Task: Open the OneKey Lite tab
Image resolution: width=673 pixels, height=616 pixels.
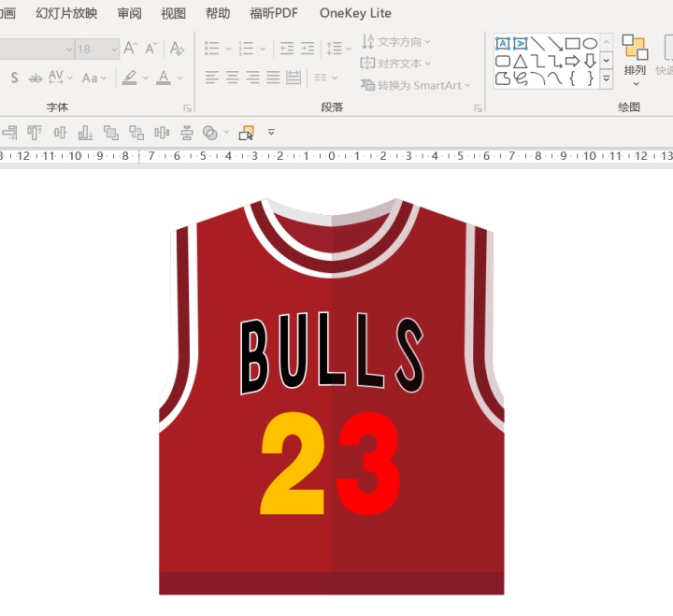Action: click(x=355, y=13)
